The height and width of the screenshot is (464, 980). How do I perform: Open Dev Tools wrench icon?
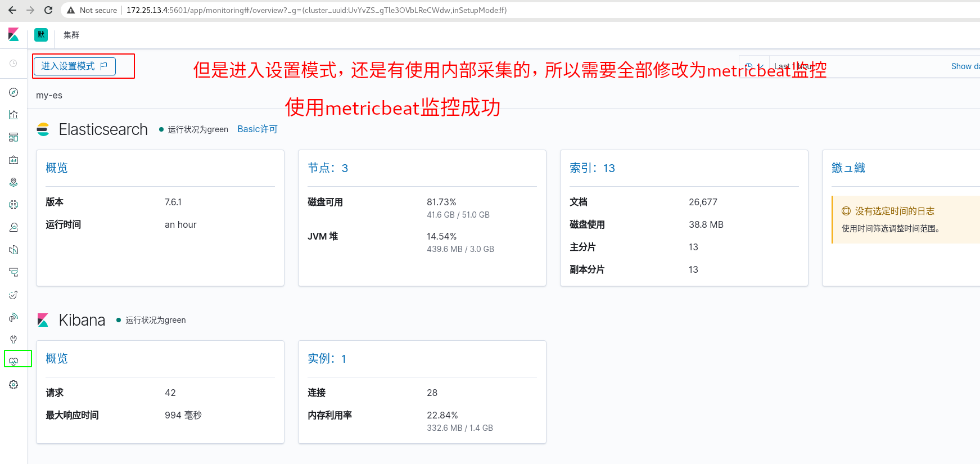(13, 340)
